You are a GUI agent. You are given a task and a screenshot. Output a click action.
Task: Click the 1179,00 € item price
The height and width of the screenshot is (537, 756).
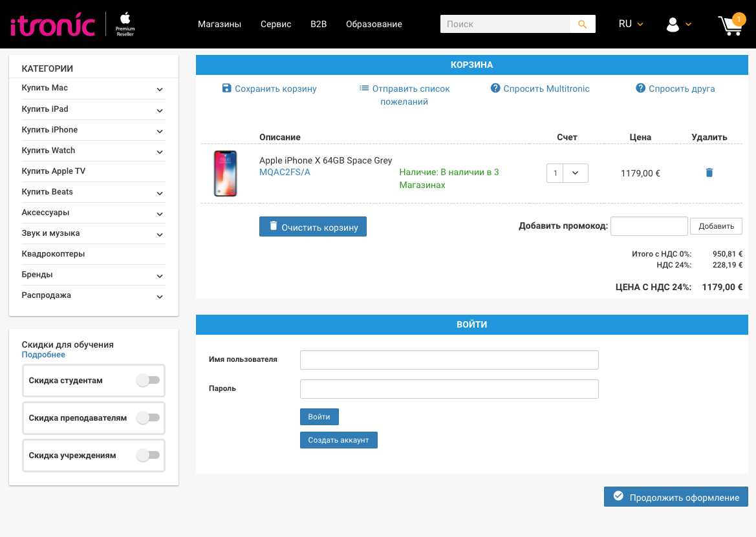[640, 173]
